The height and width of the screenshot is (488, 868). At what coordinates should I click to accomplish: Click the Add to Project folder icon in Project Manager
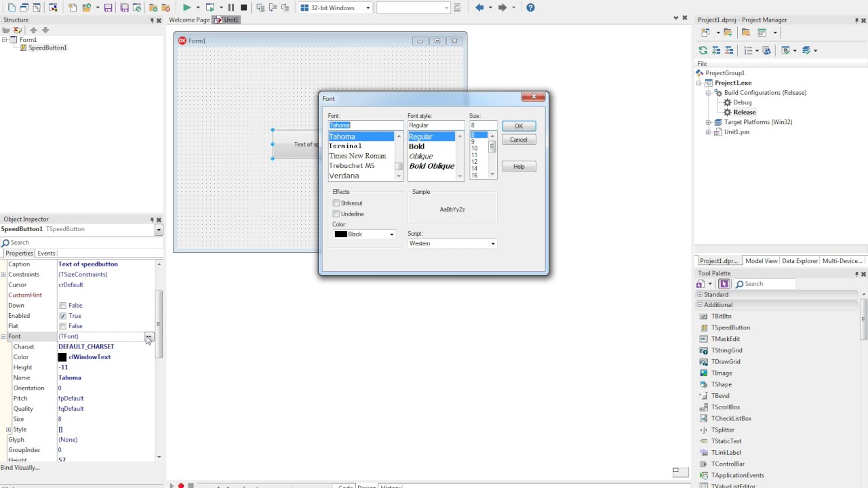[728, 33]
